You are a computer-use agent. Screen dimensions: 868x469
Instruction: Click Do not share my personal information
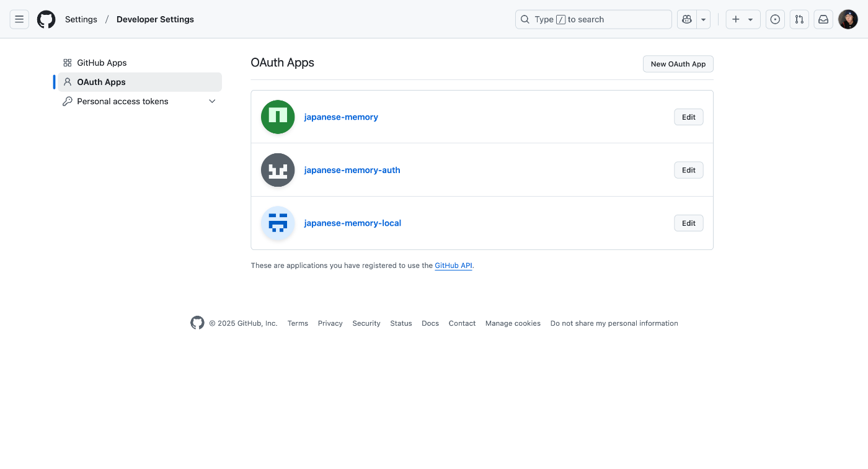[614, 323]
